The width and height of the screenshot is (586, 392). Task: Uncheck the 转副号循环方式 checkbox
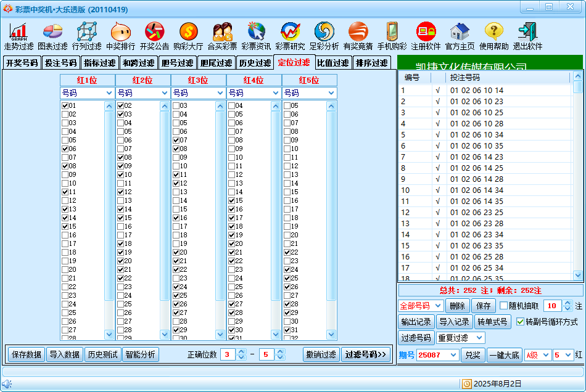(x=520, y=322)
